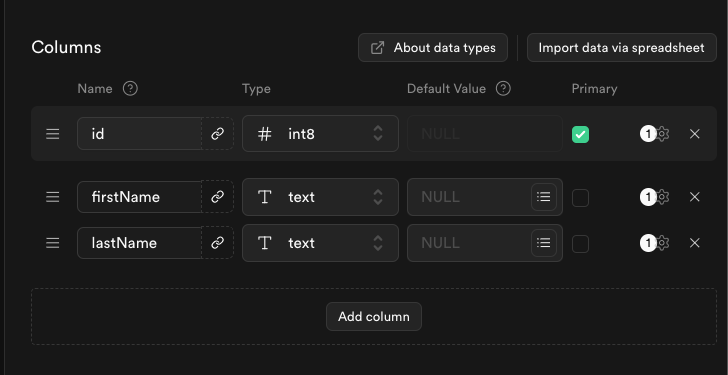Open the text type dropdown for firstName

click(x=320, y=197)
